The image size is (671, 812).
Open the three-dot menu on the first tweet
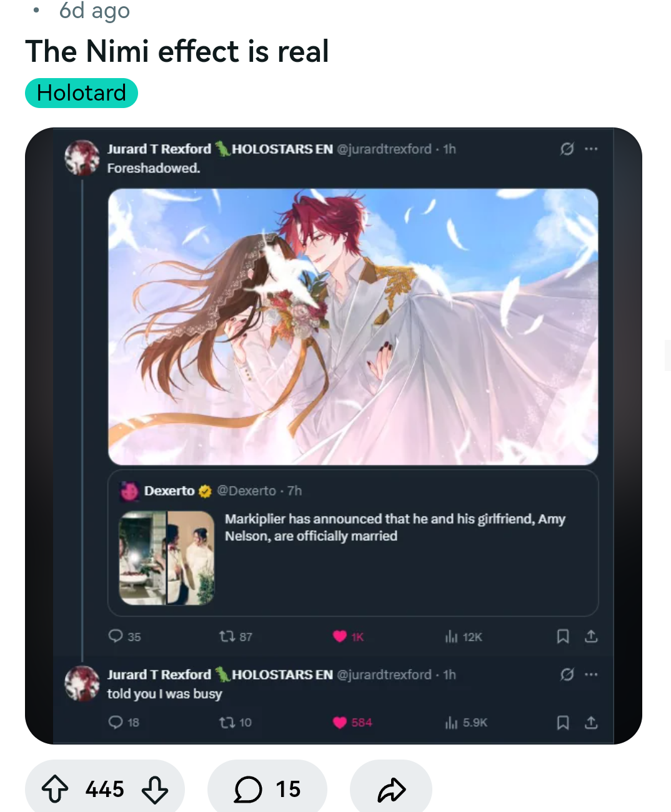pos(591,149)
